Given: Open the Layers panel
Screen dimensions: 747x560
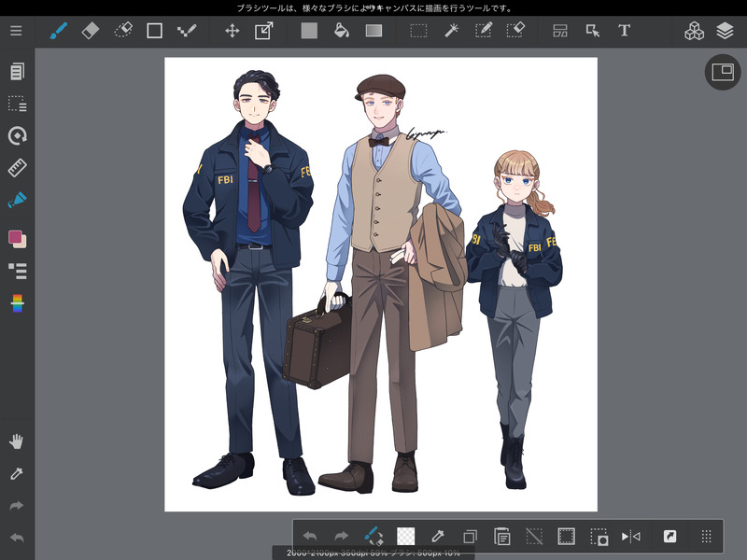Looking at the screenshot, I should [x=725, y=31].
